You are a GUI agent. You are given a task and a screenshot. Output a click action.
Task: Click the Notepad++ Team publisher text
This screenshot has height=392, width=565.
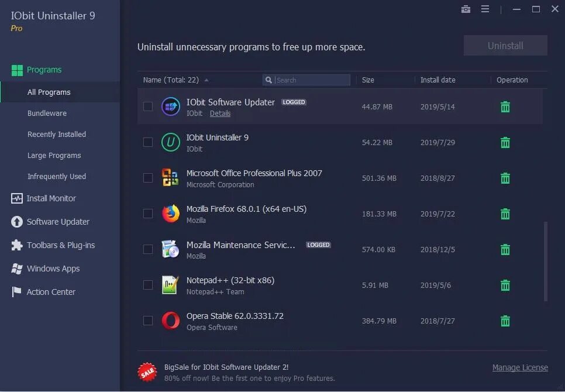point(215,292)
